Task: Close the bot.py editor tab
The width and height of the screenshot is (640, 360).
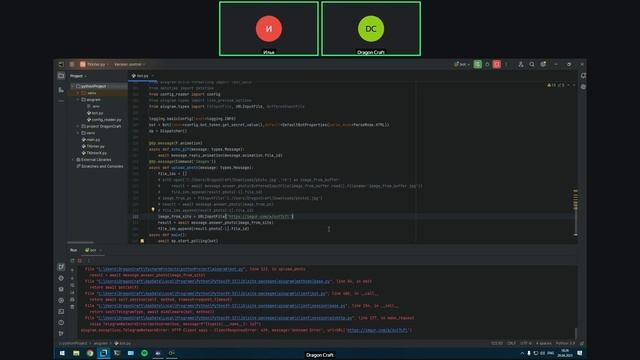Action: [x=153, y=76]
